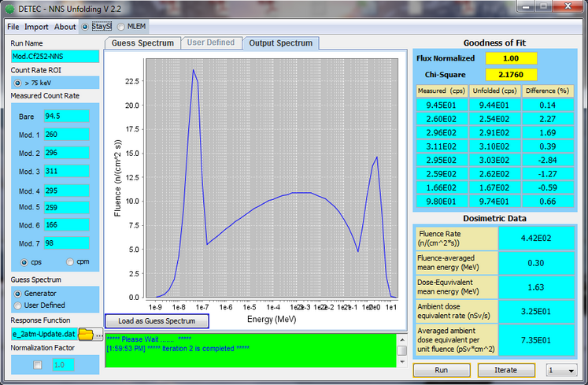Image resolution: width=588 pixels, height=385 pixels.
Task: Select the > 75 keV count rate ROI option
Action: pos(17,83)
